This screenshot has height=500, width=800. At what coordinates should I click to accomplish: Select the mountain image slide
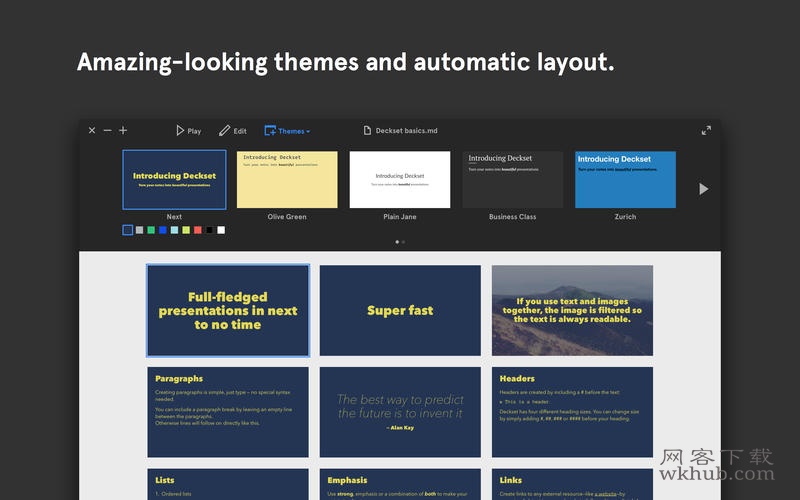click(x=572, y=310)
